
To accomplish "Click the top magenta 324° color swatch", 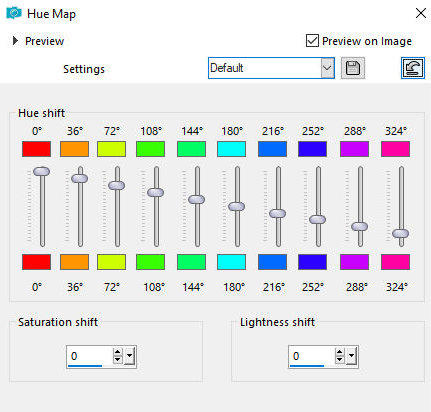I will 395,149.
